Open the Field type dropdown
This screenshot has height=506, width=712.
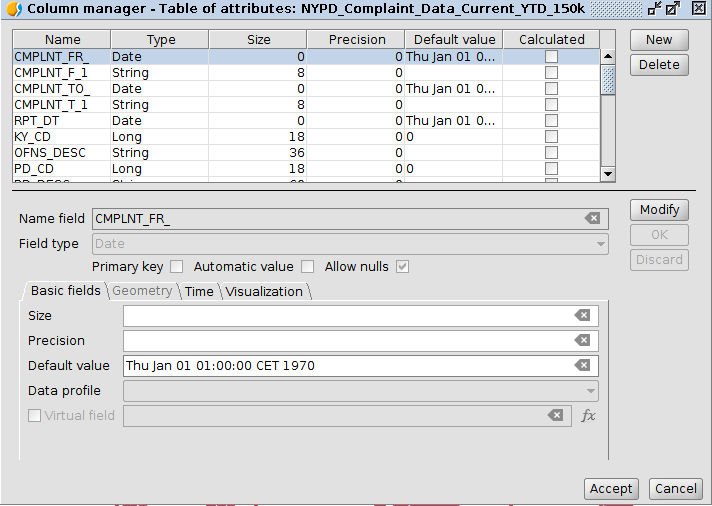[x=350, y=244]
